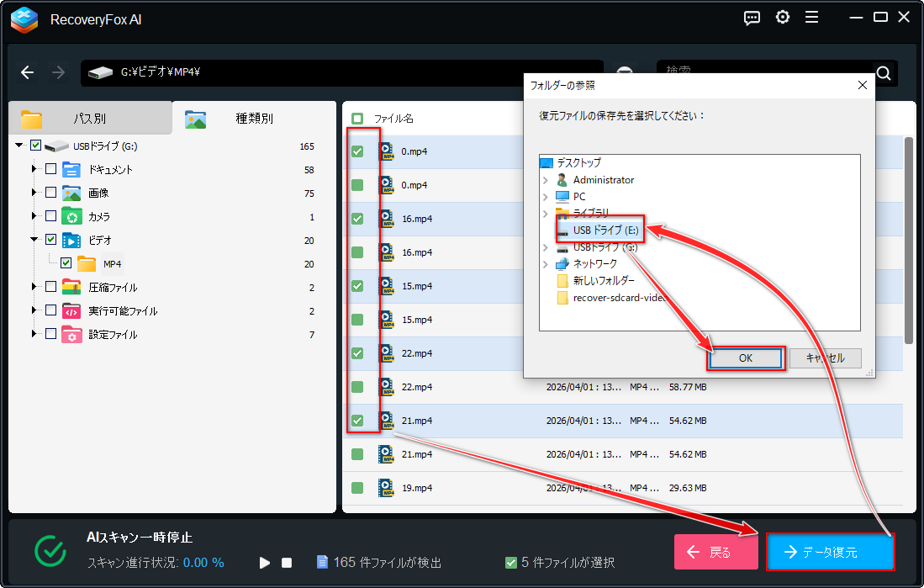Check the 実行可能ファイル checkbox
Viewport: 924px width, 588px height.
point(50,310)
